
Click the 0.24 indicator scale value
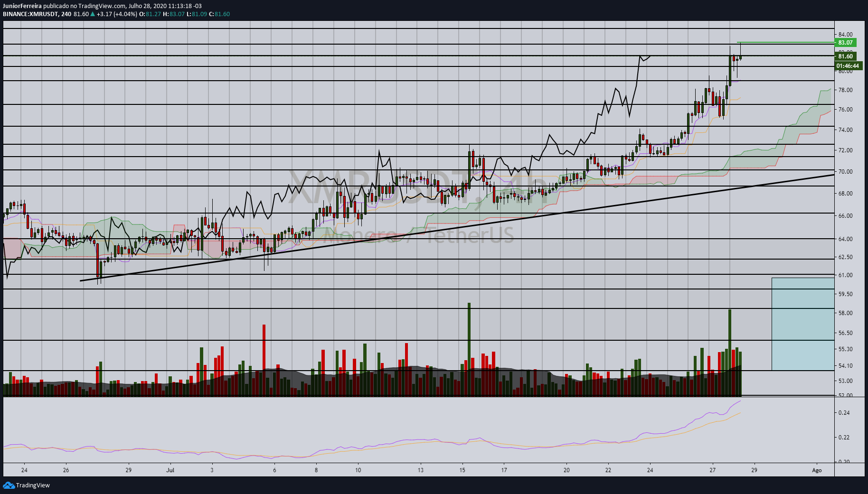844,413
